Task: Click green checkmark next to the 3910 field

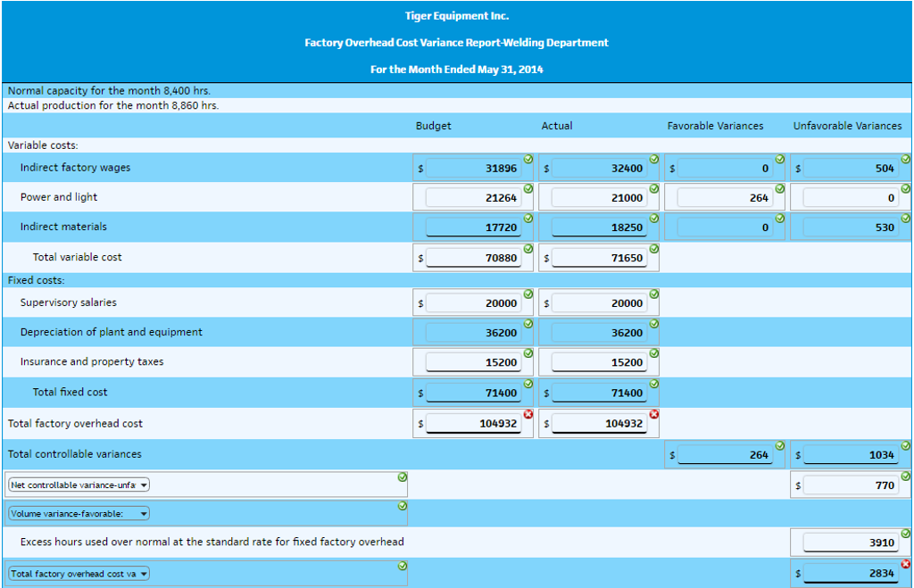Action: click(x=906, y=534)
